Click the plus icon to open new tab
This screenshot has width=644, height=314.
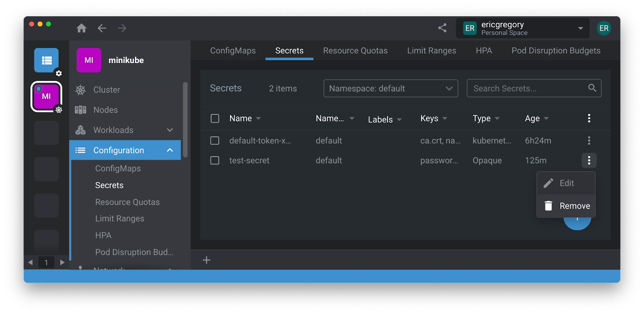tap(206, 260)
